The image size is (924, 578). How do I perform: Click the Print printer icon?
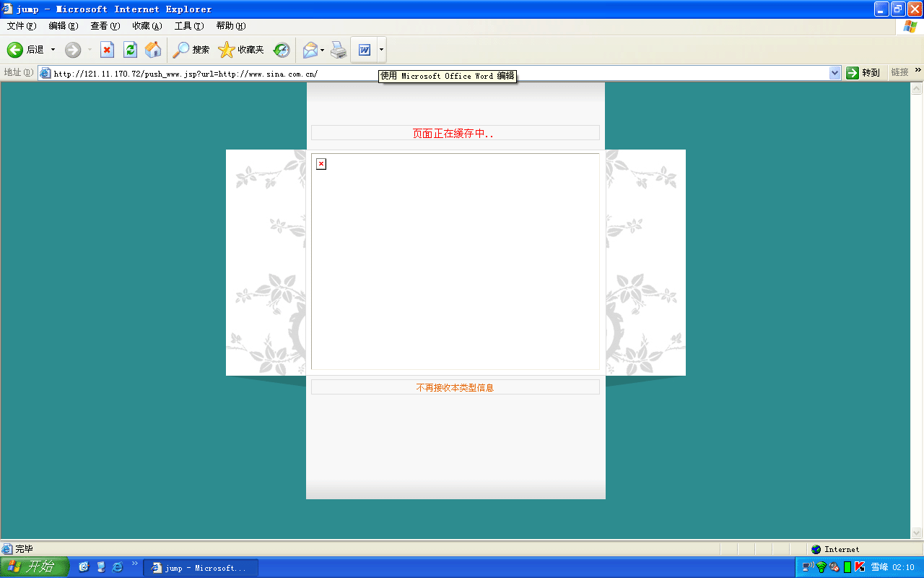[x=339, y=50]
